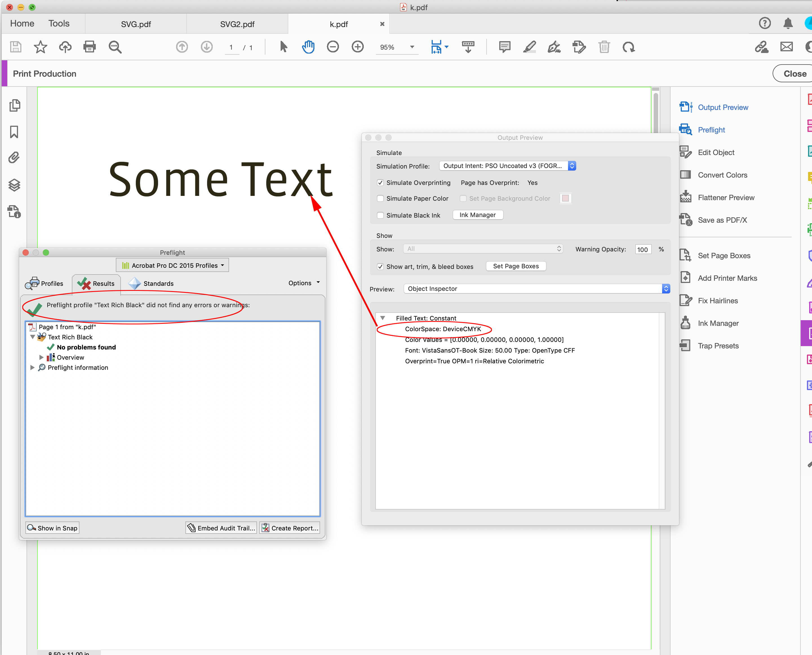
Task: Open the Preview dropdown showing Object Inspector
Action: (x=666, y=288)
